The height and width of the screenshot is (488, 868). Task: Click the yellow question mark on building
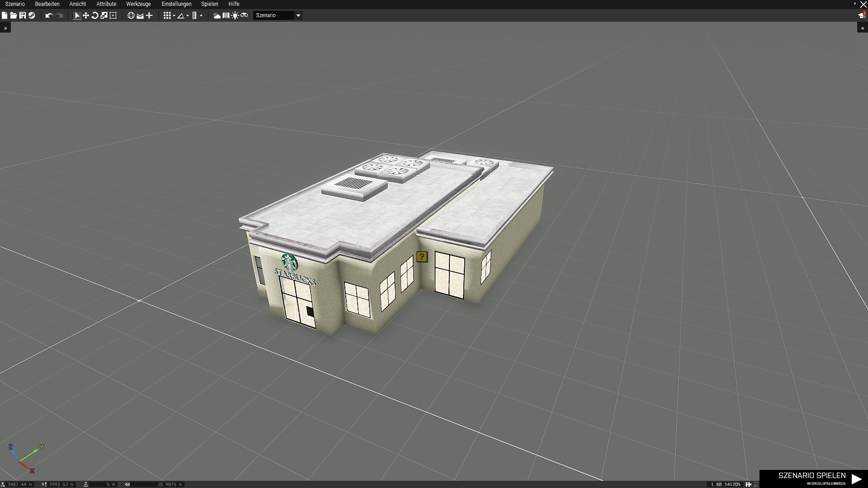pyautogui.click(x=421, y=257)
